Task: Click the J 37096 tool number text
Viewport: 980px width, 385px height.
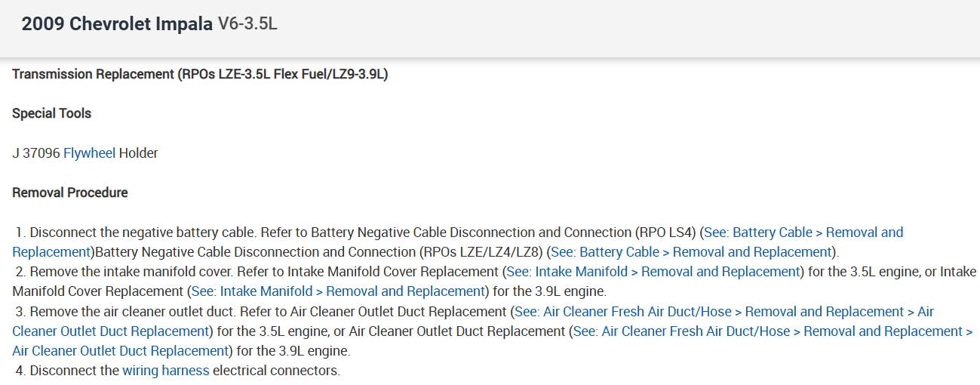Action: [x=36, y=153]
